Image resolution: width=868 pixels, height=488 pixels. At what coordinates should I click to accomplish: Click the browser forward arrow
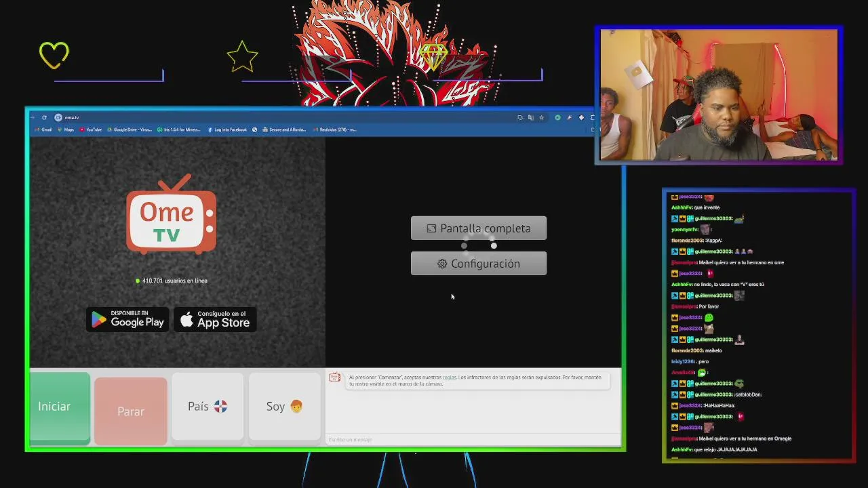click(x=33, y=117)
